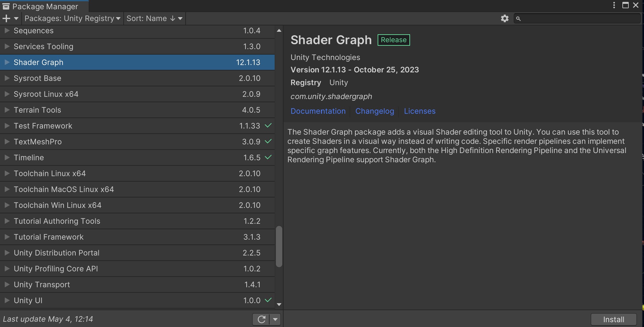Screen dimensions: 644x327
Task: Select Terrain Tools in the package list
Action: click(38, 110)
